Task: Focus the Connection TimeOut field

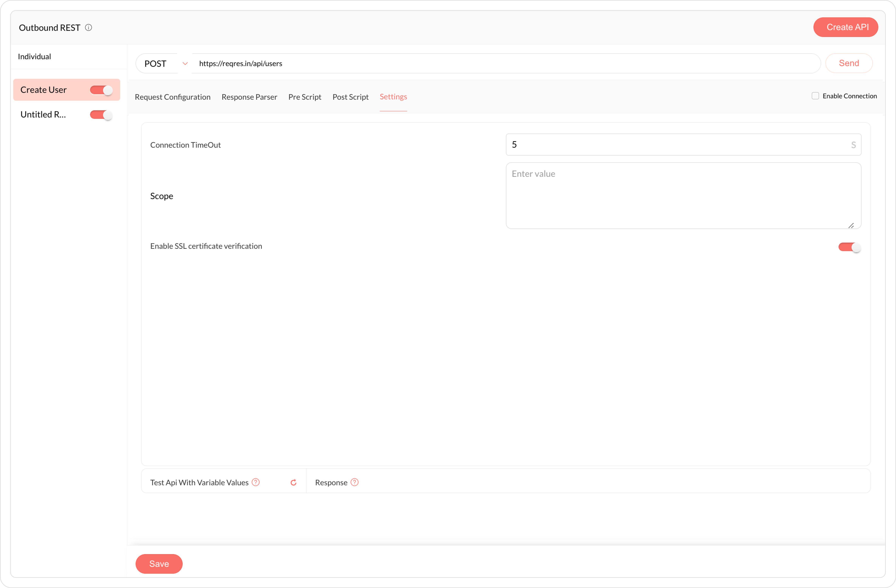Action: click(678, 145)
